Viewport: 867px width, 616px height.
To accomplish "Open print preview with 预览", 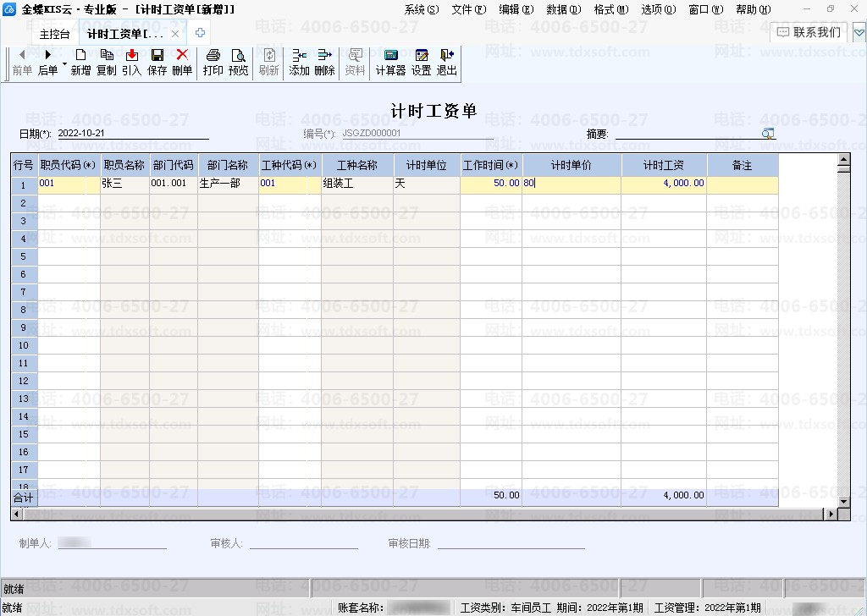I will pyautogui.click(x=238, y=63).
